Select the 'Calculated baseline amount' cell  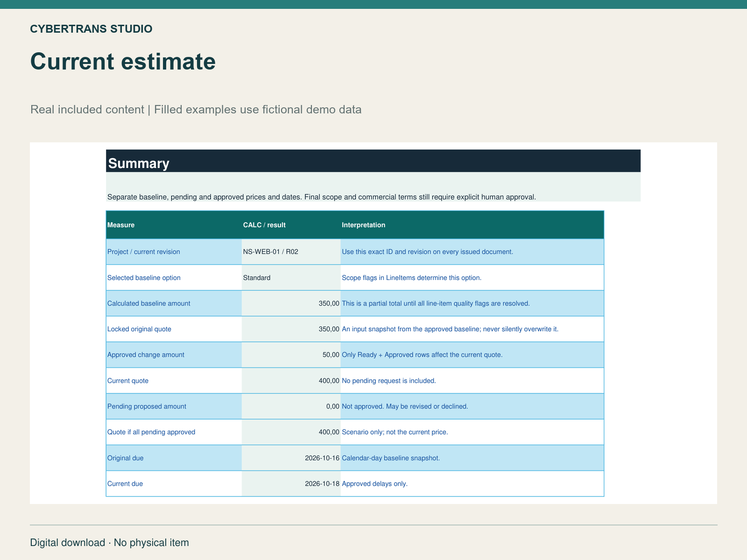point(174,303)
